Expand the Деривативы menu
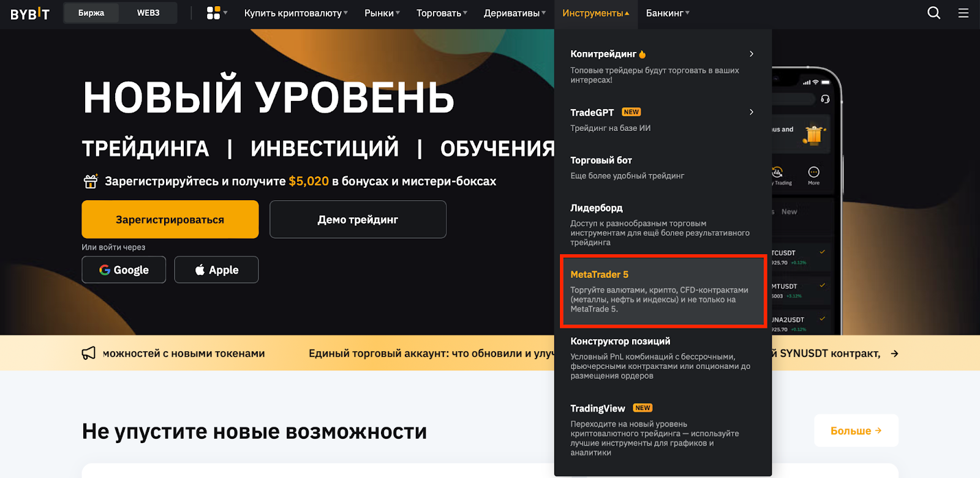 514,13
